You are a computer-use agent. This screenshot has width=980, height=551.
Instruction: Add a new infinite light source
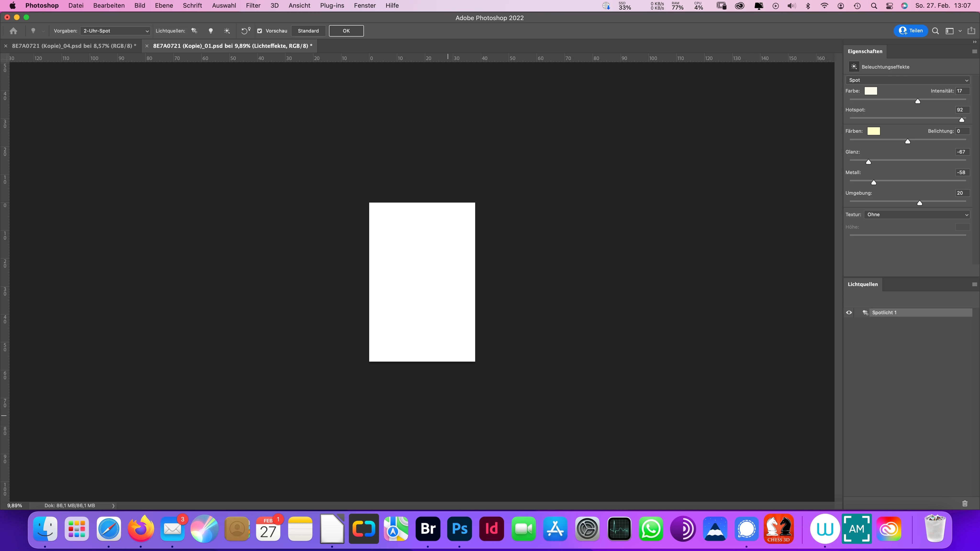[x=227, y=31]
